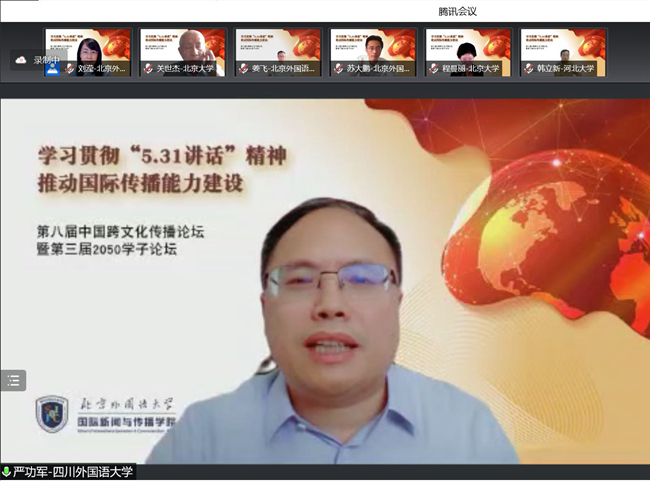The image size is (650, 481).
Task: Click the cloud recording icon
Action: (21, 61)
